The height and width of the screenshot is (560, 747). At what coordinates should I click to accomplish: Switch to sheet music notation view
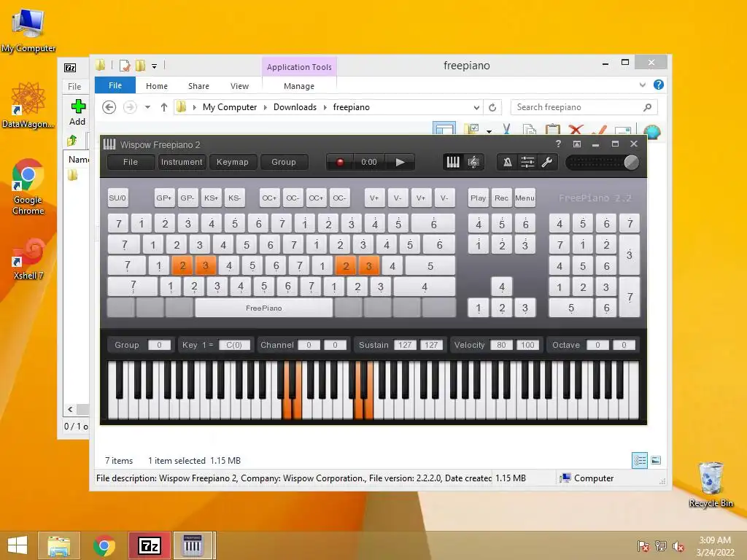tap(473, 163)
